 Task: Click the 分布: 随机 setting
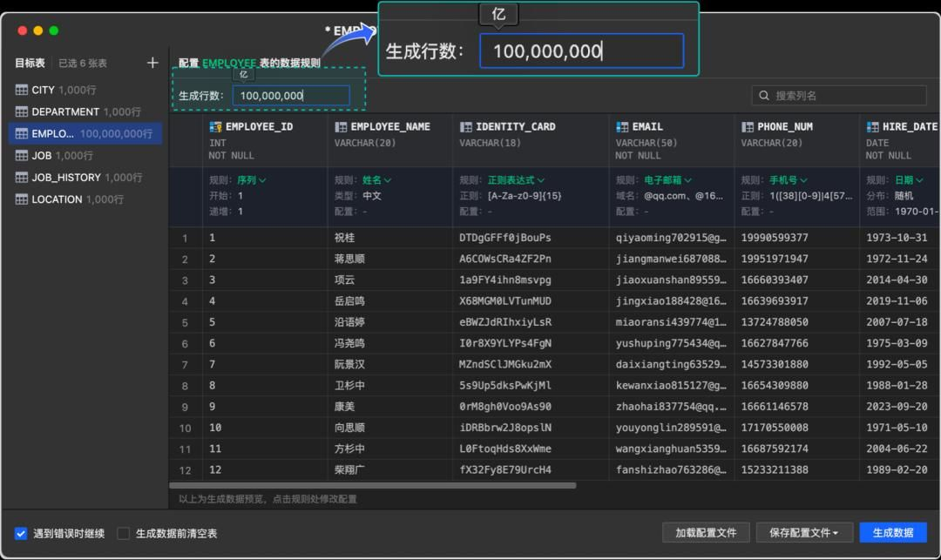890,196
